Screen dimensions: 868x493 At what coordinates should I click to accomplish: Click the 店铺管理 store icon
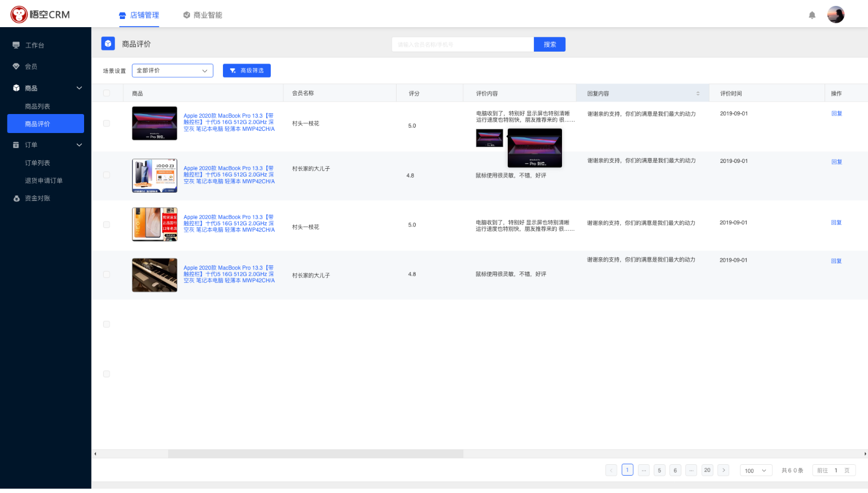tap(123, 15)
